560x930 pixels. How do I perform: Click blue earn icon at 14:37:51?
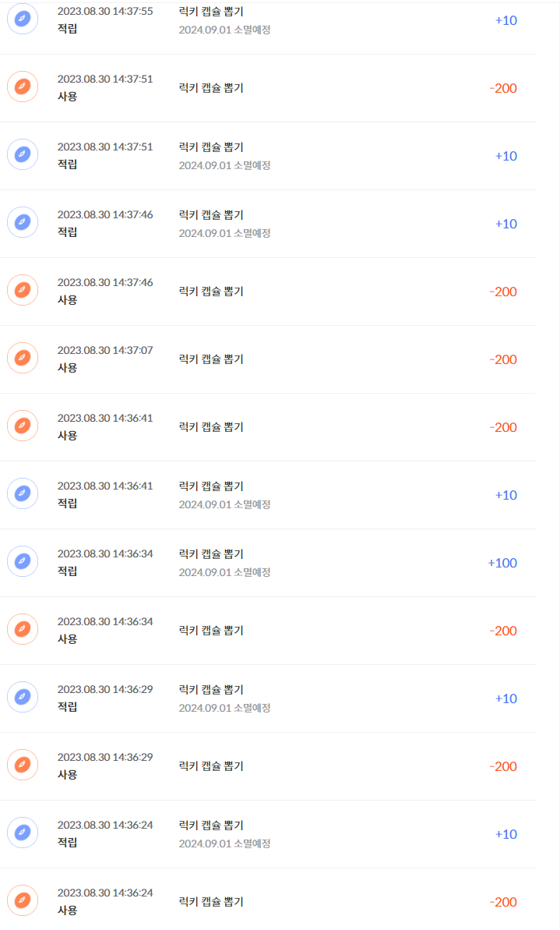click(x=23, y=155)
